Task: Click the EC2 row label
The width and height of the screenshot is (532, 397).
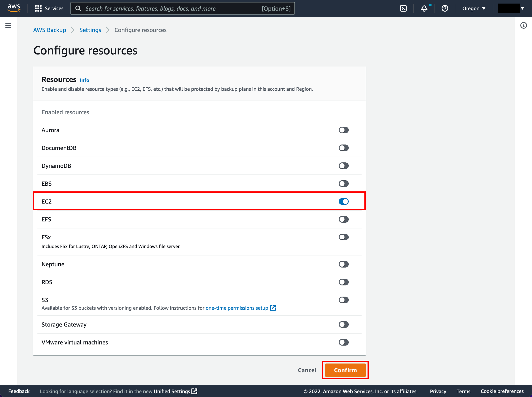Action: click(x=46, y=201)
